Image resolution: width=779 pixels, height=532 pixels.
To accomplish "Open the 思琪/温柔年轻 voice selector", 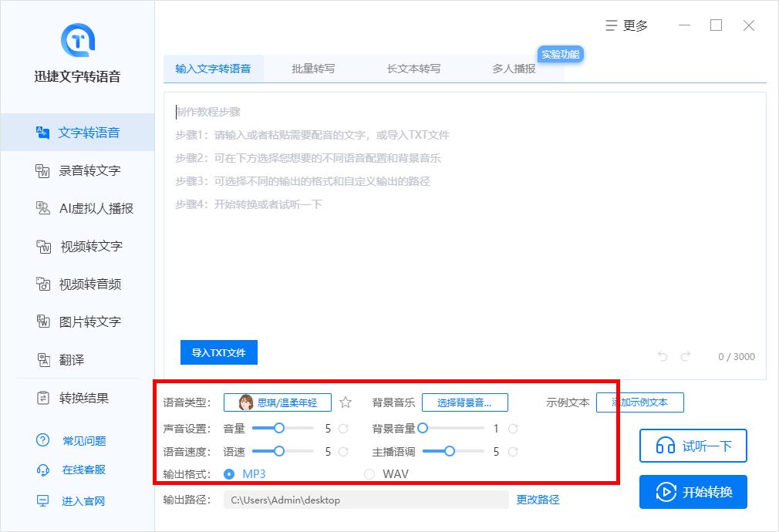I will tap(278, 402).
